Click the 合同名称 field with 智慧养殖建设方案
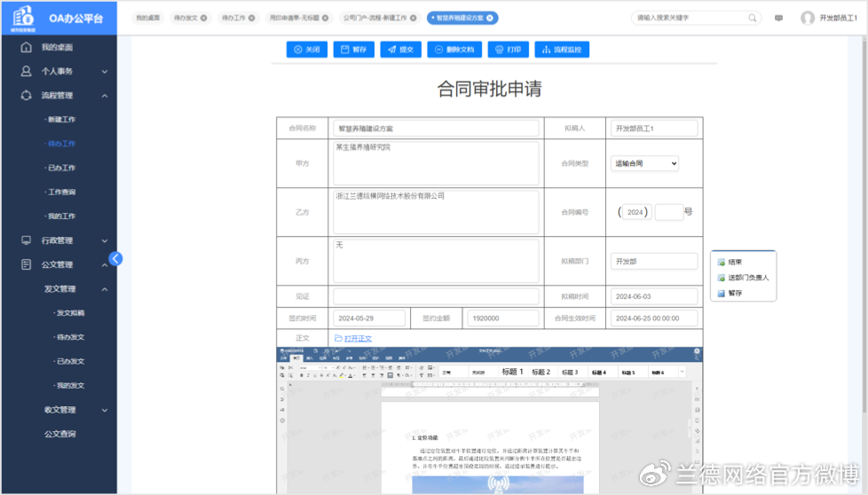The image size is (868, 495). 436,129
